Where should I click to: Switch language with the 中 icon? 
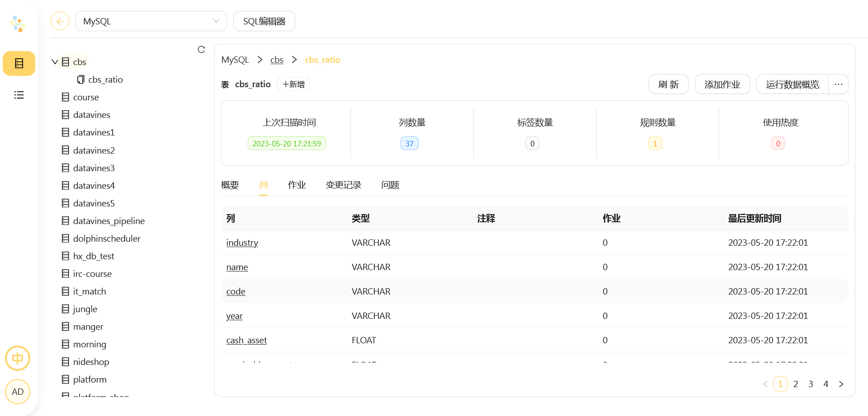pyautogui.click(x=18, y=358)
